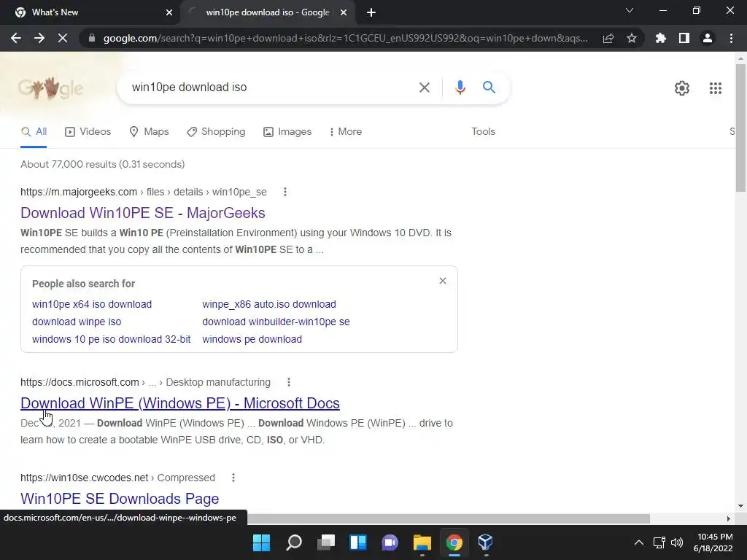
Task: Open Task View on the taskbar
Action: coord(326,542)
